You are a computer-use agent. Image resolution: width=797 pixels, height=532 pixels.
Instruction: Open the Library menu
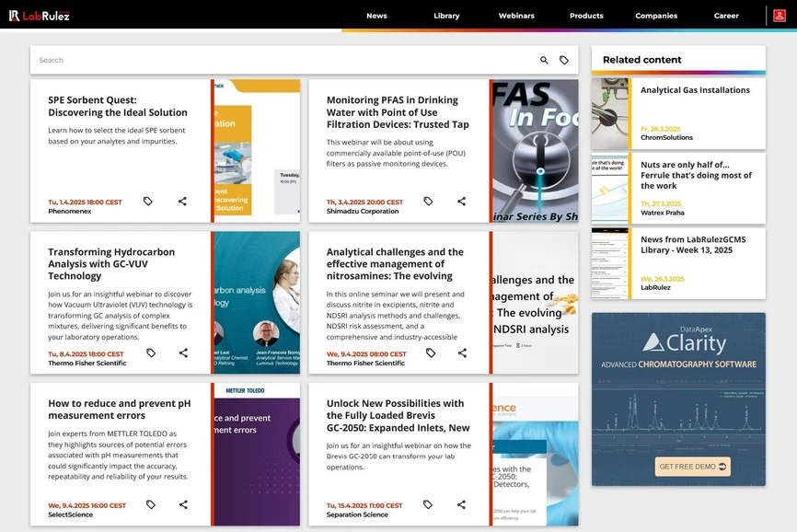(446, 16)
